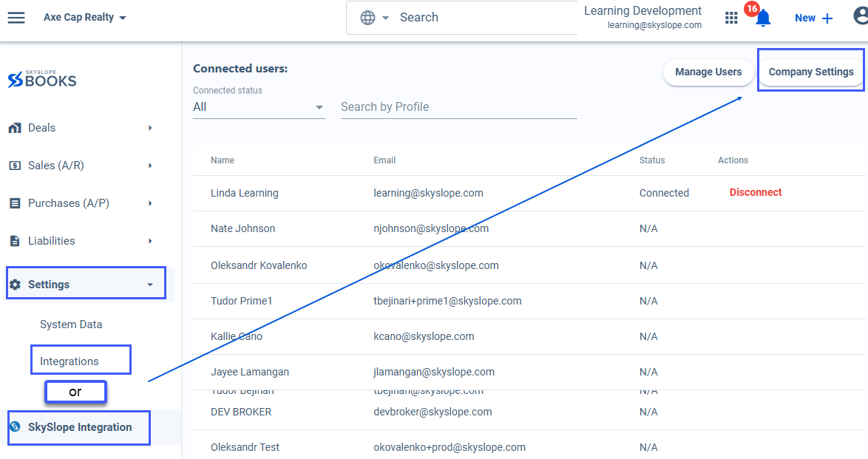
Task: Open SkySlope Integration menu item
Action: (79, 427)
